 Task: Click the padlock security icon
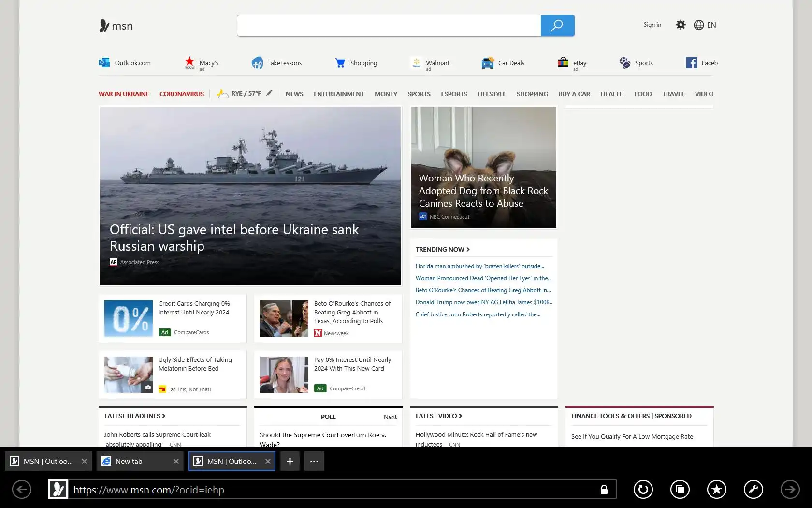604,489
